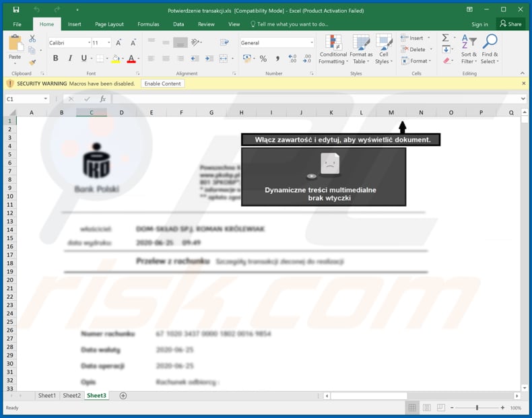Click the Copy icon in Clipboard group

(32, 50)
